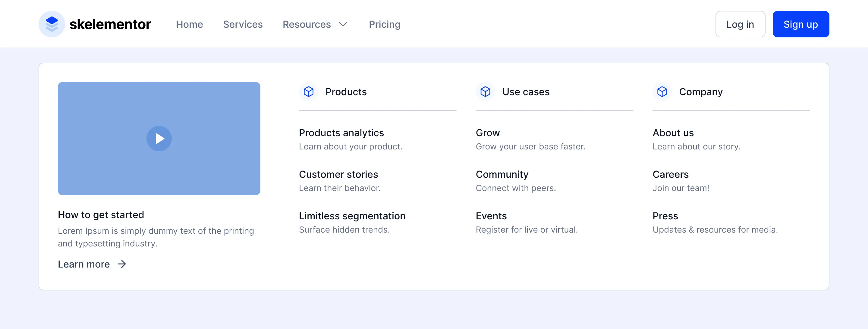868x329 pixels.
Task: Click the cube icon beside Company
Action: (662, 92)
